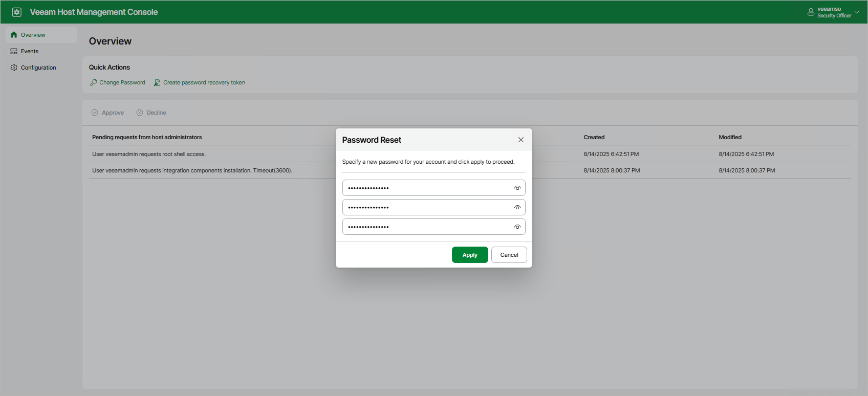Close the Password Reset dialog
The height and width of the screenshot is (396, 868).
click(521, 140)
